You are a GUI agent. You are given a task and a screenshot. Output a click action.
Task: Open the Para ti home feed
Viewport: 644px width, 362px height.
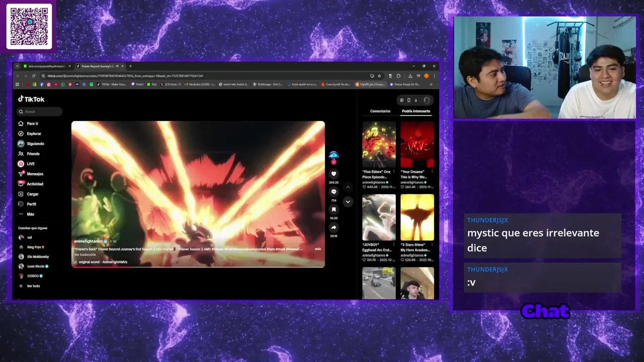pyautogui.click(x=28, y=124)
